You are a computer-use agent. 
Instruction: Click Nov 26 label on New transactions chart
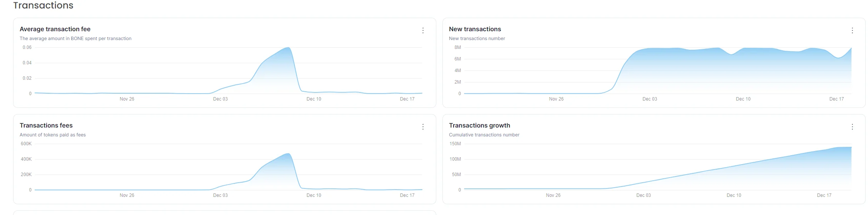point(556,99)
